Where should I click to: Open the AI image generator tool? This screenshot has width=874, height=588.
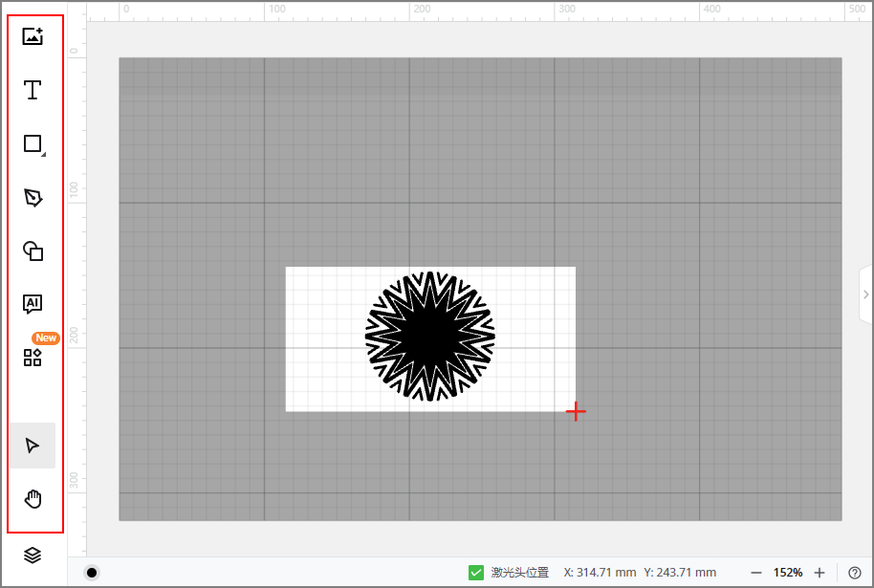coord(33,304)
